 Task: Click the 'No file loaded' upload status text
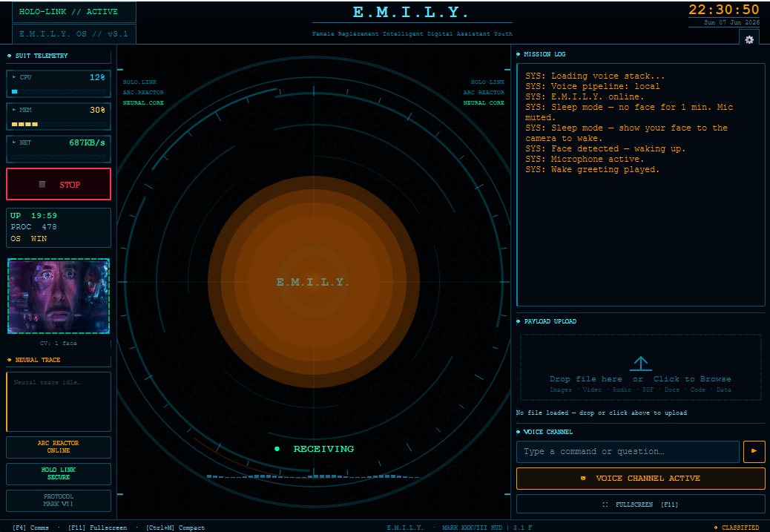601,413
